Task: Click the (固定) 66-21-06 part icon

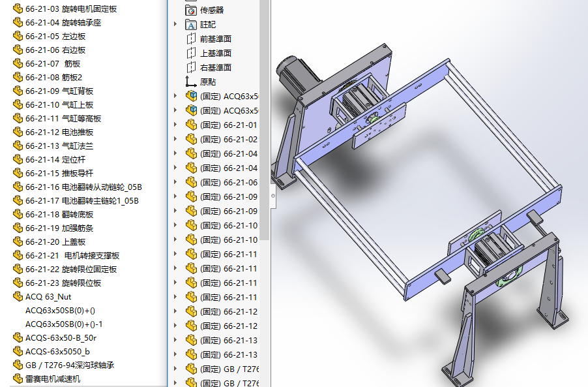Action: click(x=191, y=183)
